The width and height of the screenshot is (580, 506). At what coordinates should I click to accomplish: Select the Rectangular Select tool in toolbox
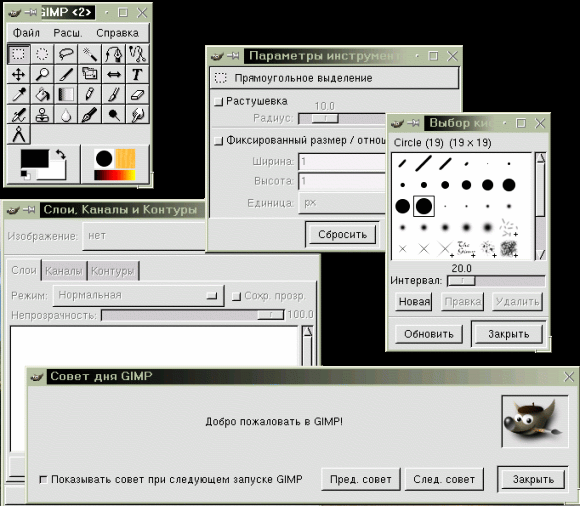click(x=18, y=54)
